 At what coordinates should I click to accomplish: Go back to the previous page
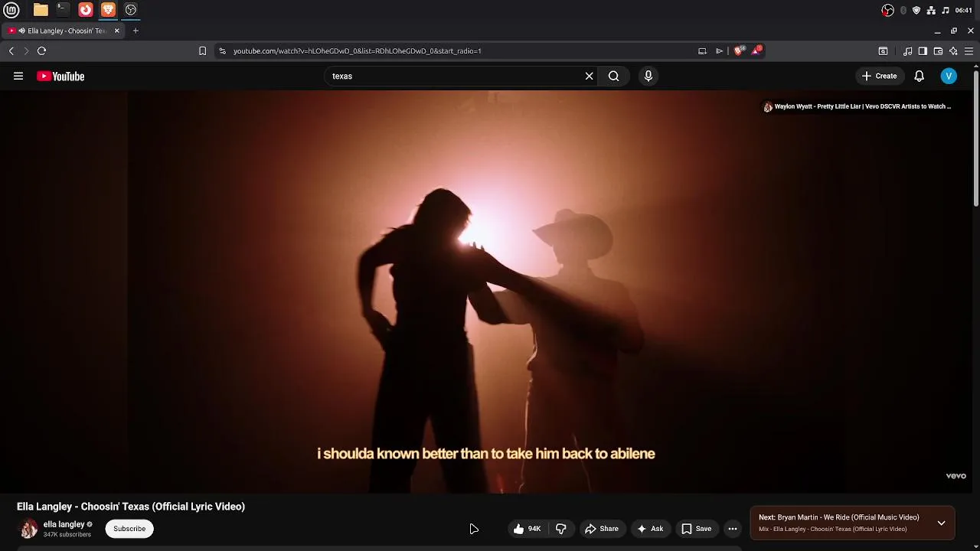pos(11,51)
